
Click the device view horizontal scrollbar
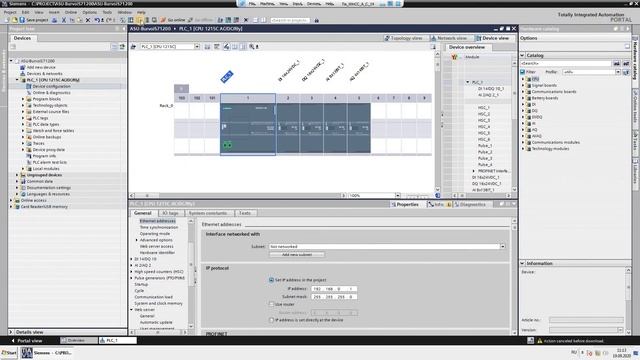point(239,196)
